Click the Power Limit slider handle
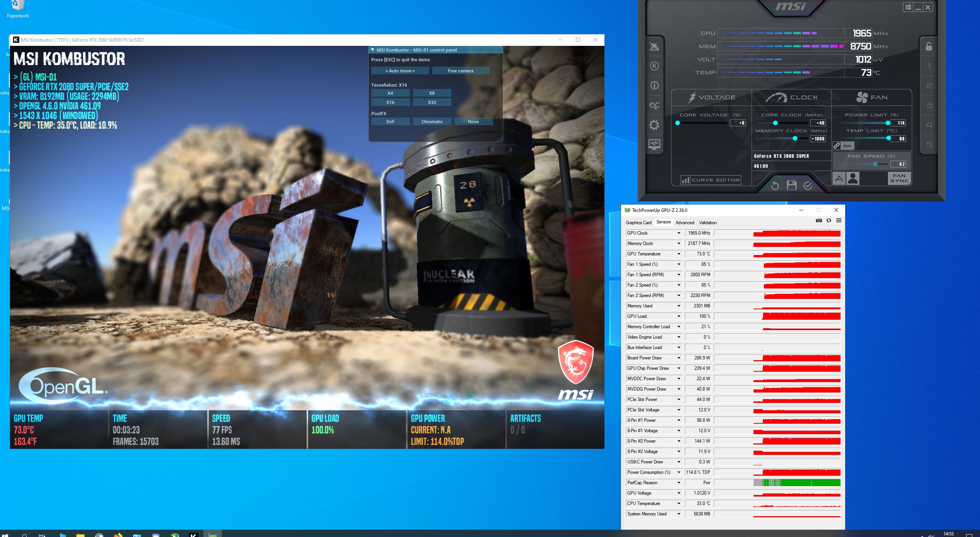 888,123
